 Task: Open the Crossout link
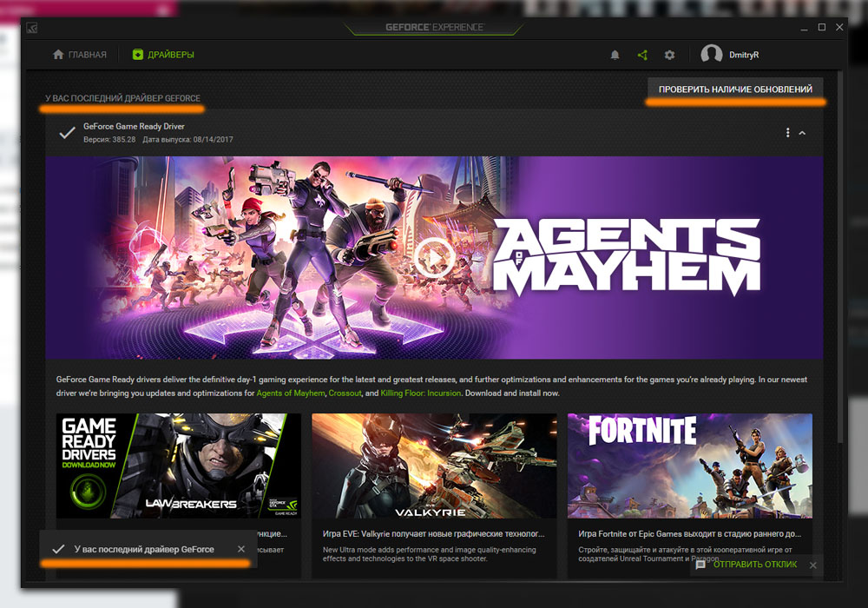pyautogui.click(x=345, y=393)
